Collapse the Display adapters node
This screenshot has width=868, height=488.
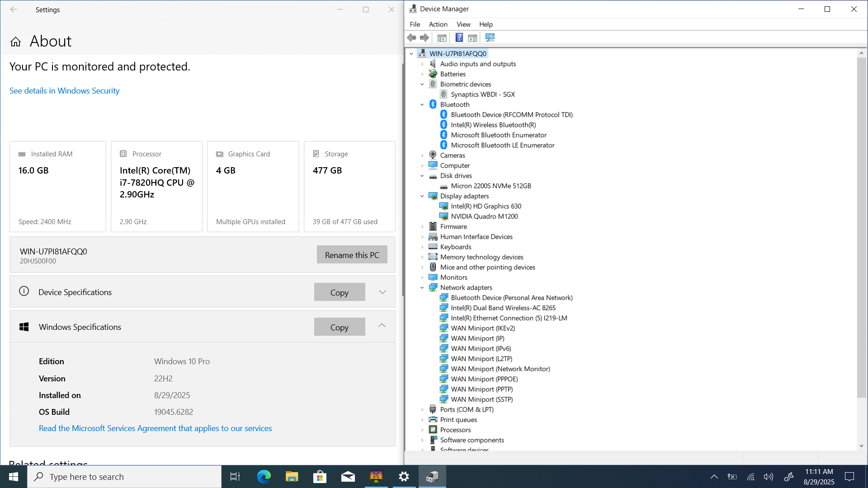click(422, 196)
